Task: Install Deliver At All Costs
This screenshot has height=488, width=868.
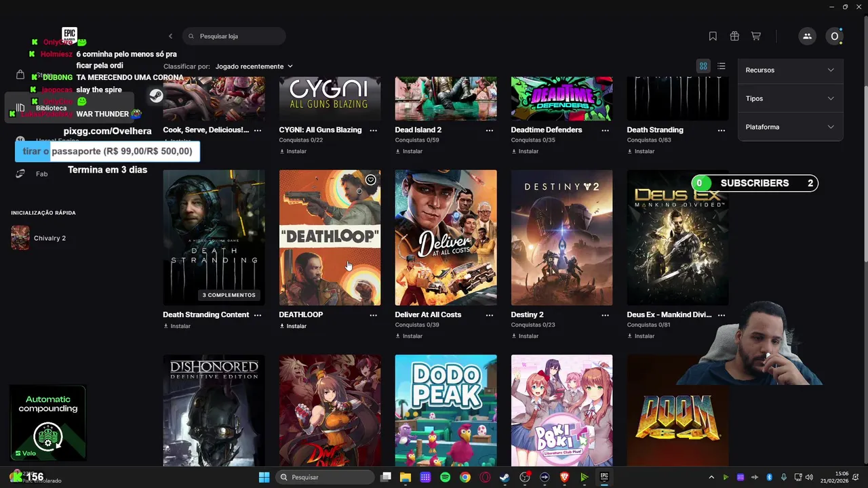Action: click(x=409, y=335)
